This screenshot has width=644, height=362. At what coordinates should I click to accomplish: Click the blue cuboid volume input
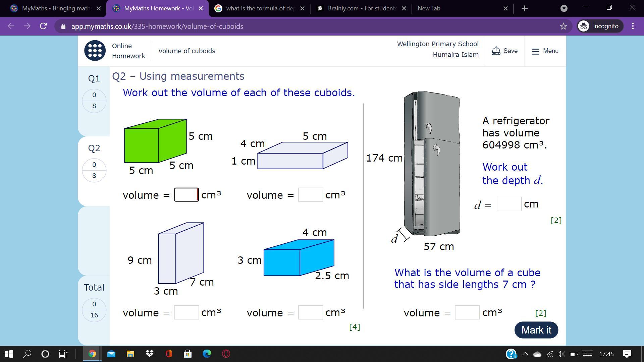point(310,312)
